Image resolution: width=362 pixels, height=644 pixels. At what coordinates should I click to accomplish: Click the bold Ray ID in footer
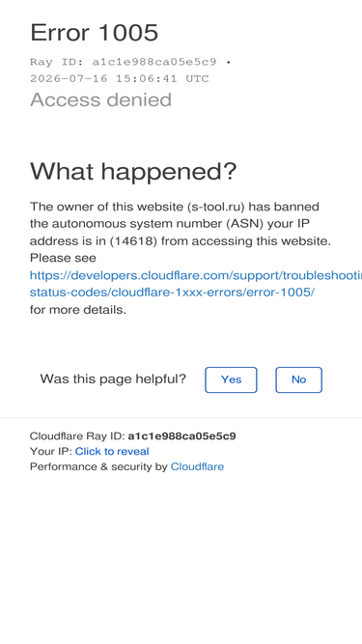181,435
